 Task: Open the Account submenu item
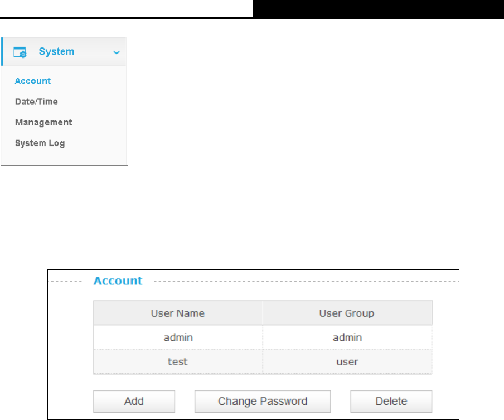coord(33,81)
